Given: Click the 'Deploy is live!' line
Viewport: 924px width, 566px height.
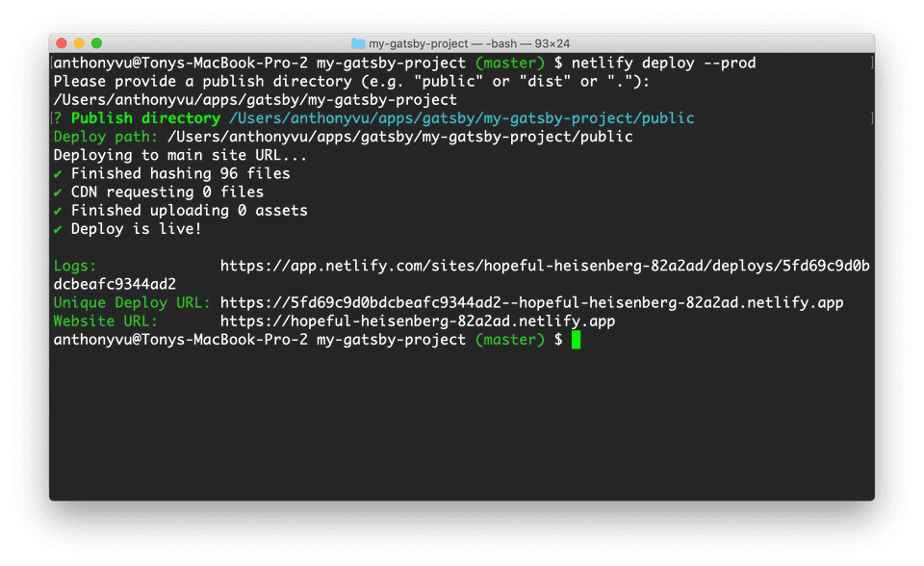Looking at the screenshot, I should click(x=128, y=229).
